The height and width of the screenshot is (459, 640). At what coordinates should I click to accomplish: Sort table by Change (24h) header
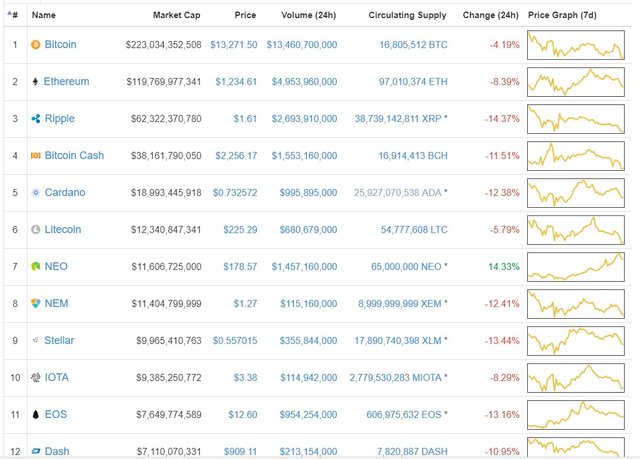(x=491, y=15)
